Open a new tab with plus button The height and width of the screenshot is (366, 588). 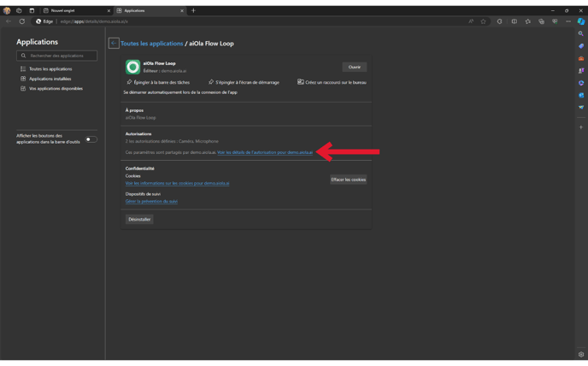pyautogui.click(x=193, y=10)
